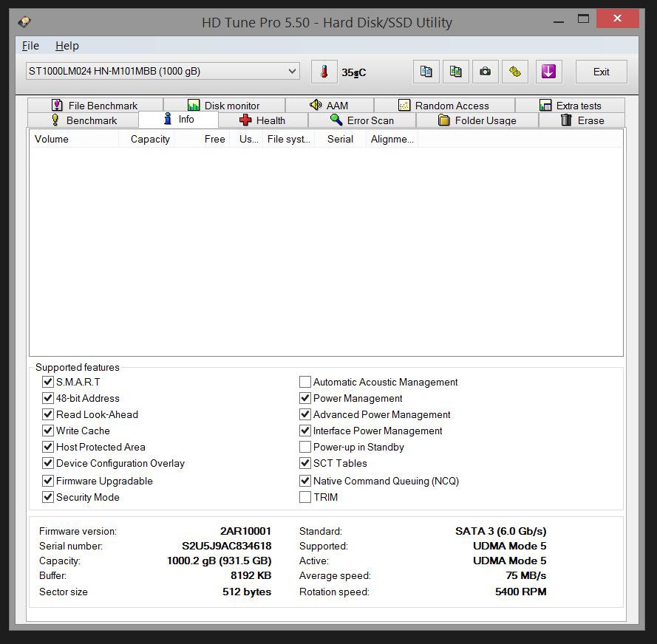Image resolution: width=657 pixels, height=644 pixels.
Task: Click the serial number S2U5J9AC834618
Action: click(x=227, y=546)
